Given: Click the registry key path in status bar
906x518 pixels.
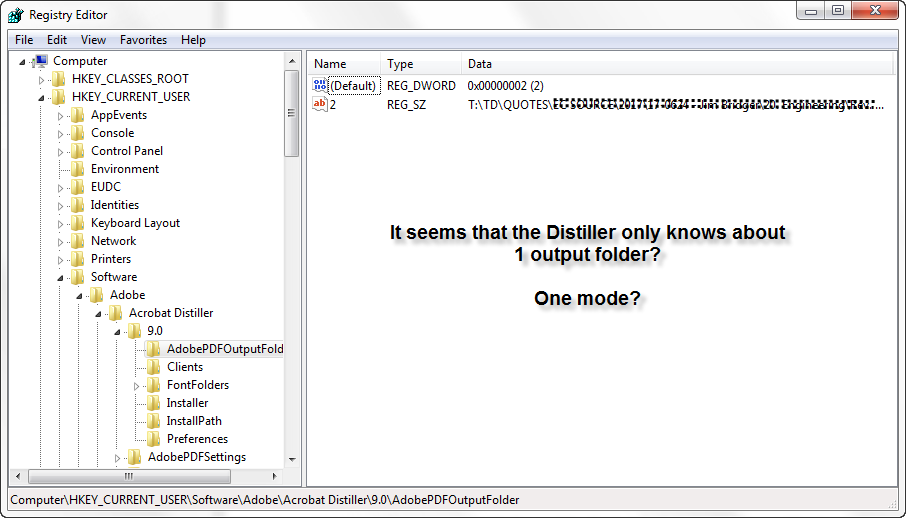Looking at the screenshot, I should 265,500.
